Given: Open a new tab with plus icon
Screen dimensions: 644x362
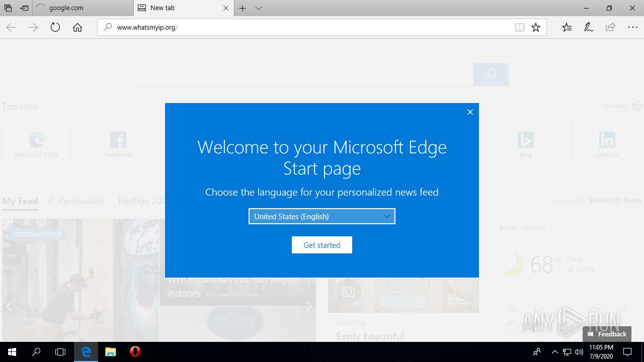Looking at the screenshot, I should tap(243, 8).
